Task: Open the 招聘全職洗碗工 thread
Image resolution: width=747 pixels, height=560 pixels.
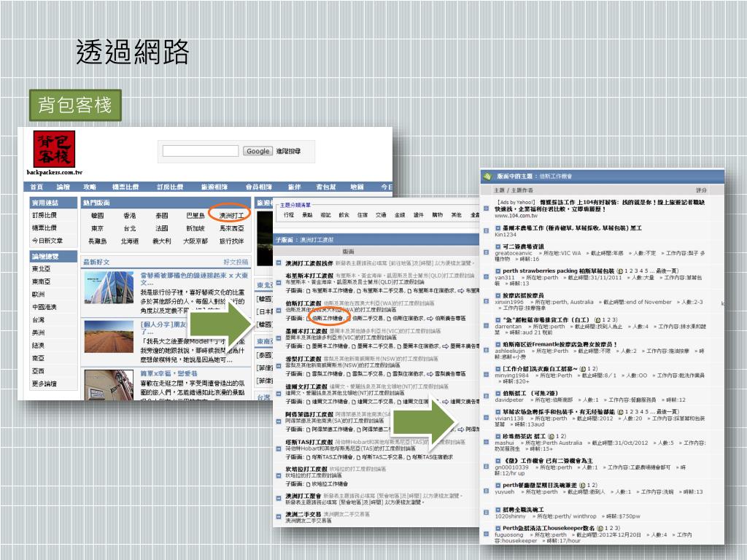Action: (523, 510)
